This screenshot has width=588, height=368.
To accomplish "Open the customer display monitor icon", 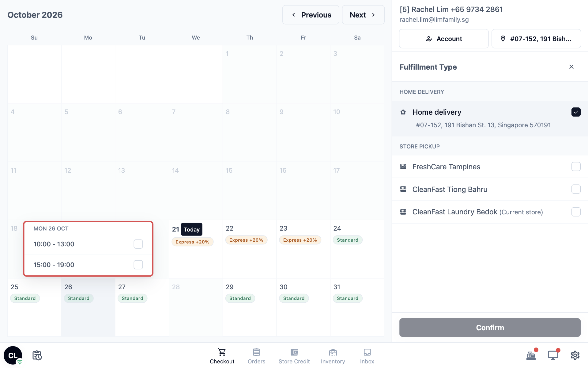I will point(553,355).
